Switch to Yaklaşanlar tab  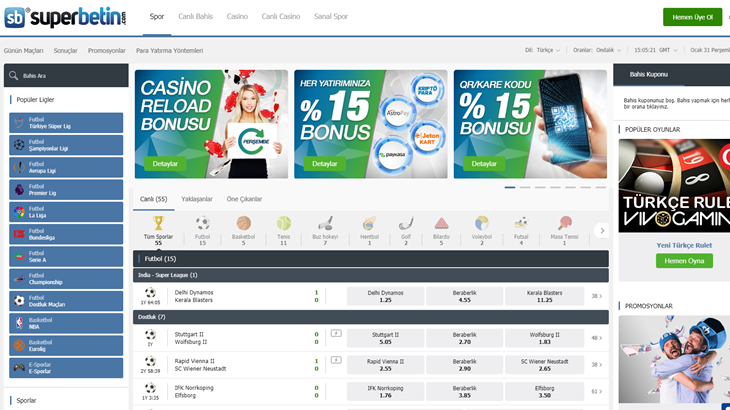(x=197, y=199)
